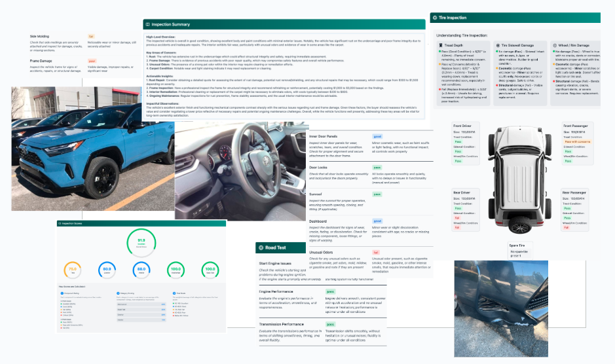Click the 'Start Engine Issues' item label
The height and width of the screenshot is (364, 615).
coord(275,263)
